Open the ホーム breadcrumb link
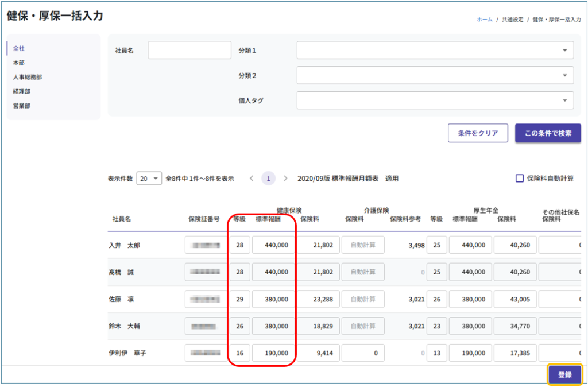This screenshot has height=387, width=588. pos(484,19)
